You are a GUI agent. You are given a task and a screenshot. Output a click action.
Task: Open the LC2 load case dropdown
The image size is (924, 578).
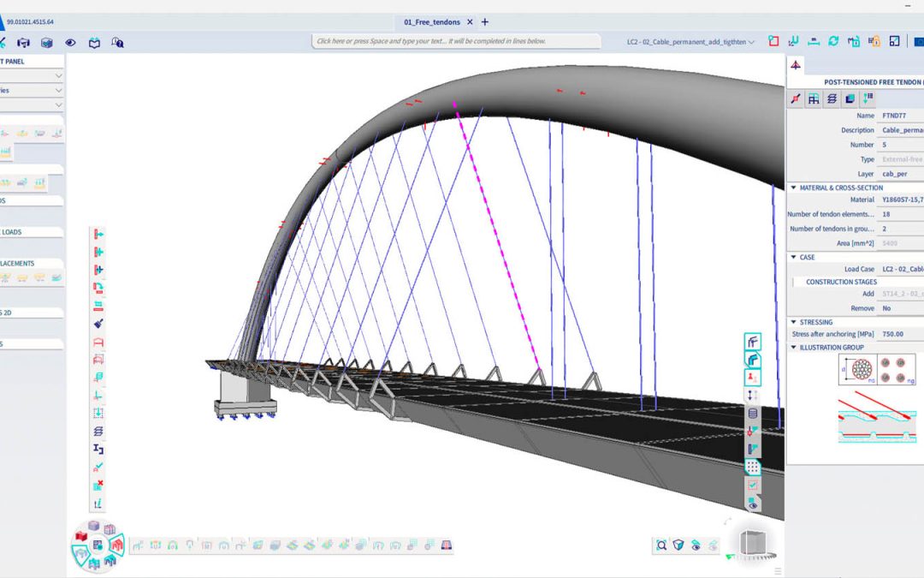(691, 41)
